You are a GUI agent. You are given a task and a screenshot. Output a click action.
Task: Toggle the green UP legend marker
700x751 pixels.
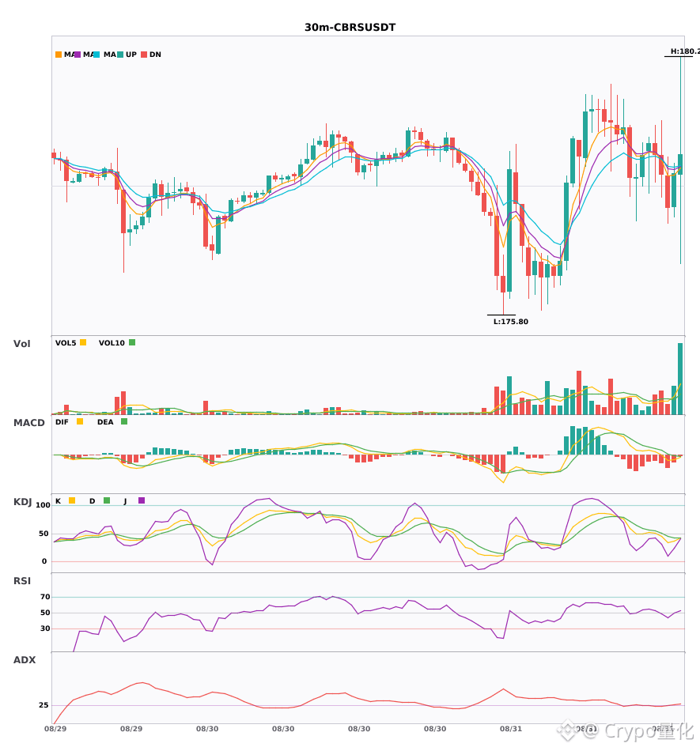click(x=120, y=55)
